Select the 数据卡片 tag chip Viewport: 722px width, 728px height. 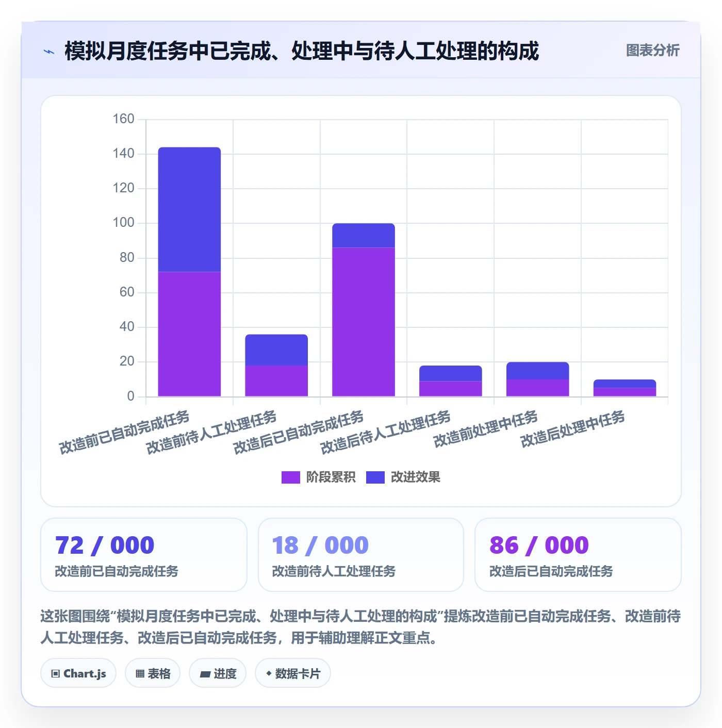(293, 673)
